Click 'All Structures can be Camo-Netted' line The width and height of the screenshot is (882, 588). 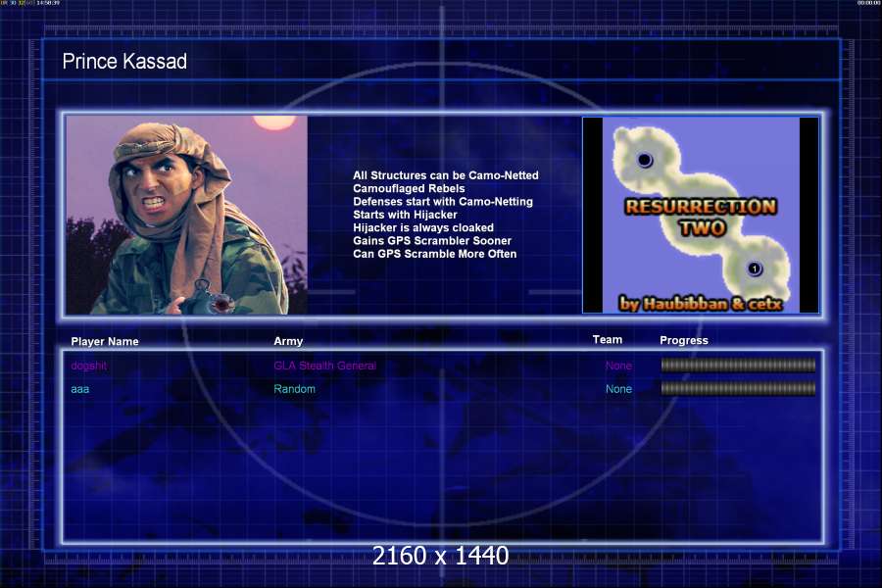pos(446,175)
